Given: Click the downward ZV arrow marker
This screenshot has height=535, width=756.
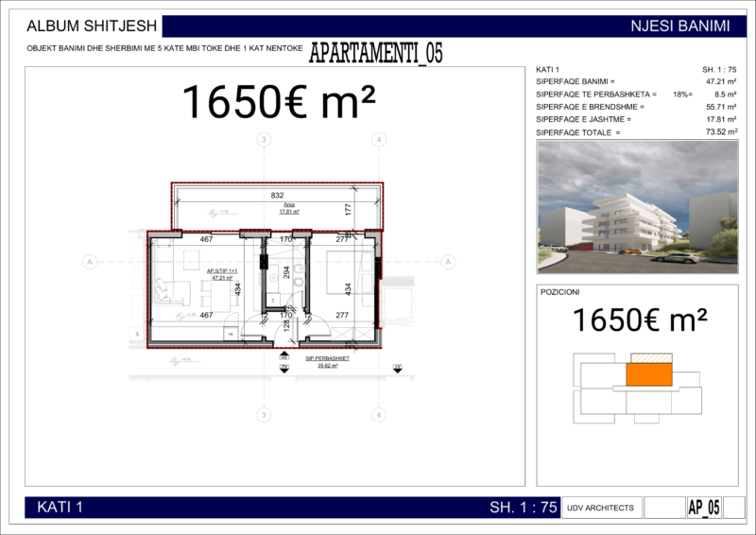Looking at the screenshot, I should (284, 369).
